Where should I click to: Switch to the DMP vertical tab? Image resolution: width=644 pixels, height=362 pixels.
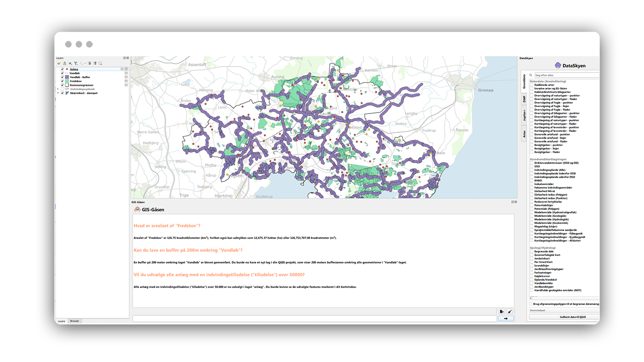pyautogui.click(x=524, y=99)
